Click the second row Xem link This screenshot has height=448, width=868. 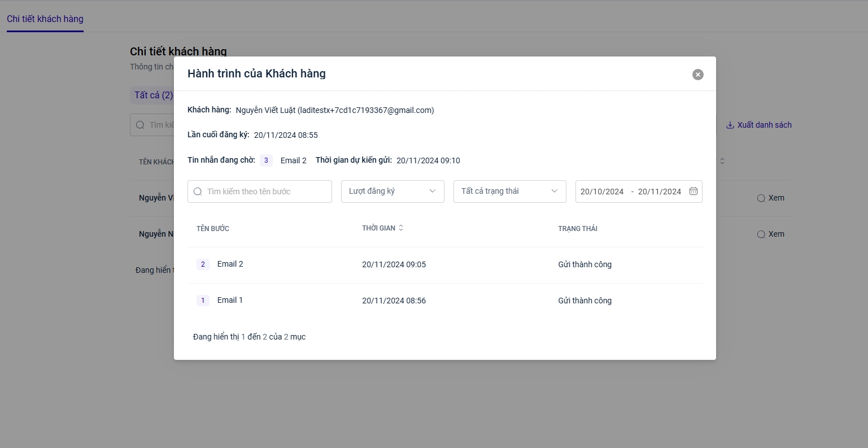[x=776, y=234]
